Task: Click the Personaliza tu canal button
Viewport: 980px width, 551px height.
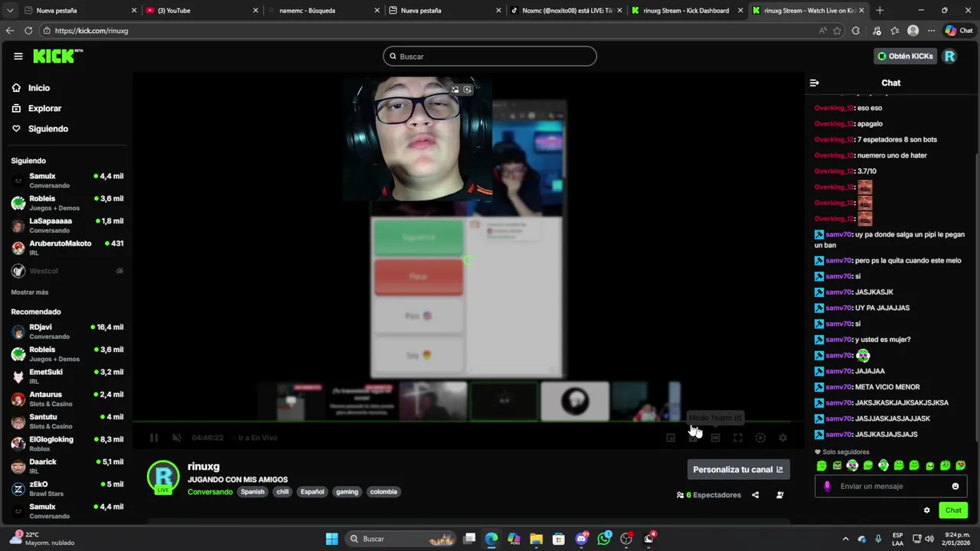Action: click(738, 470)
